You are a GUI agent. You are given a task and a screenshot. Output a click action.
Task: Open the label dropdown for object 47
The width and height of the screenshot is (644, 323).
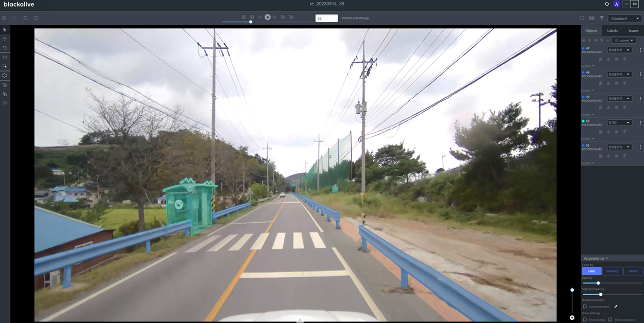tap(620, 49)
